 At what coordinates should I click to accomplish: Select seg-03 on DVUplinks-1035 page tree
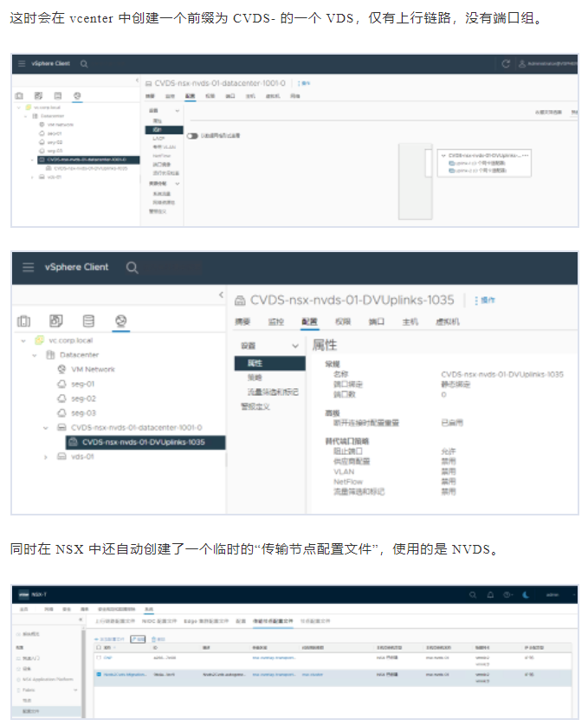[x=83, y=413]
